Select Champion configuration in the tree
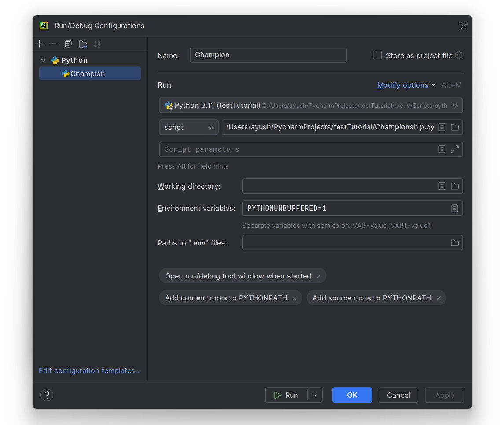The height and width of the screenshot is (425, 504). [x=88, y=73]
